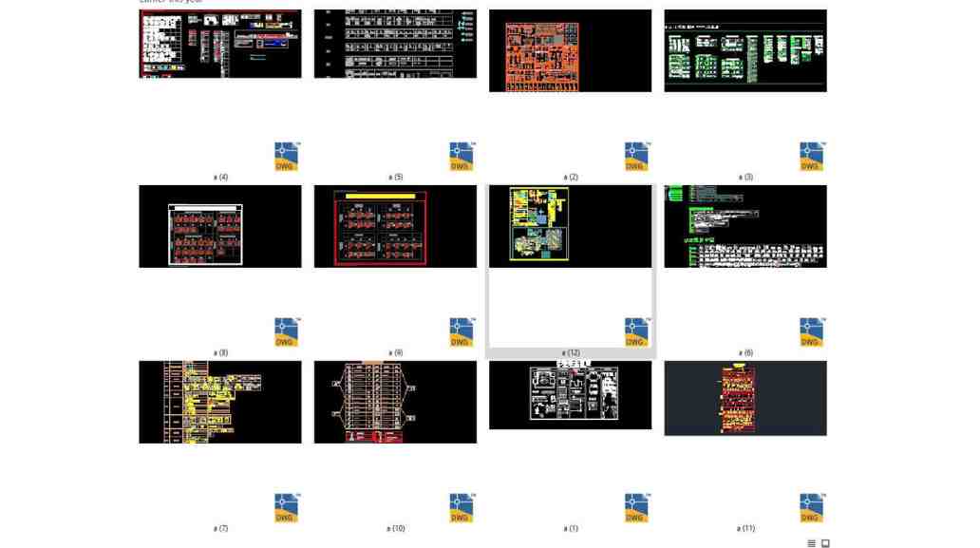Viewport: 980px width, 548px height.
Task: Select the a (10) drawing preview image
Action: pyautogui.click(x=395, y=402)
